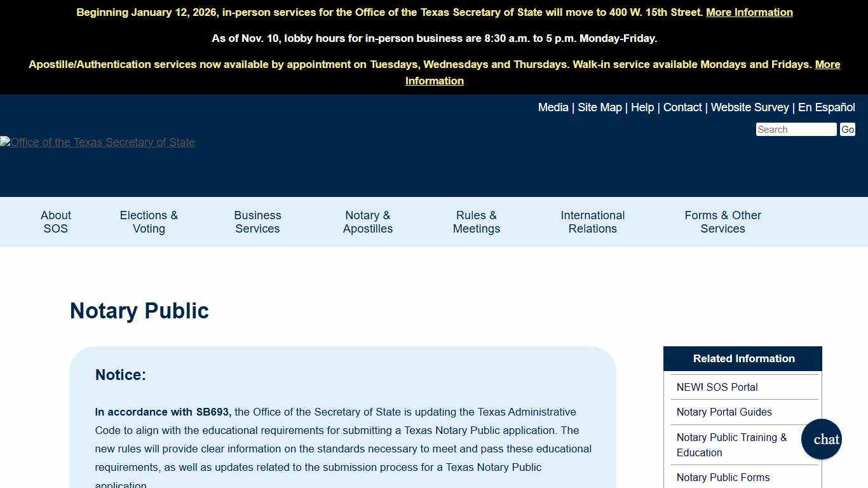Click inside the Search input field
This screenshot has width=868, height=488.
coord(796,129)
